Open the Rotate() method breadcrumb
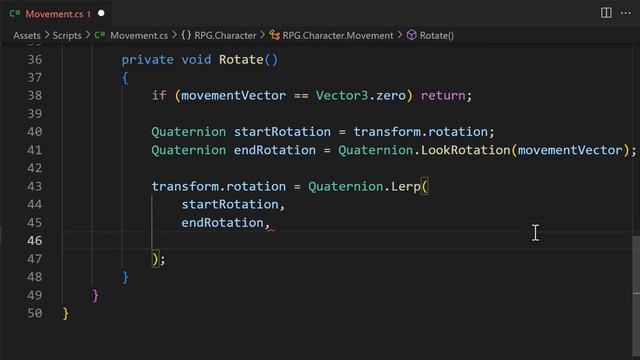640x360 pixels. (x=437, y=36)
